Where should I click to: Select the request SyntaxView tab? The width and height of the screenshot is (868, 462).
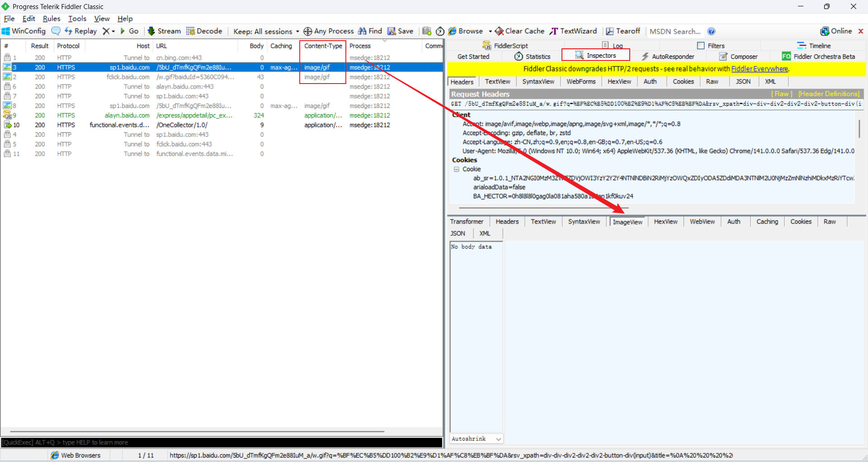538,82
